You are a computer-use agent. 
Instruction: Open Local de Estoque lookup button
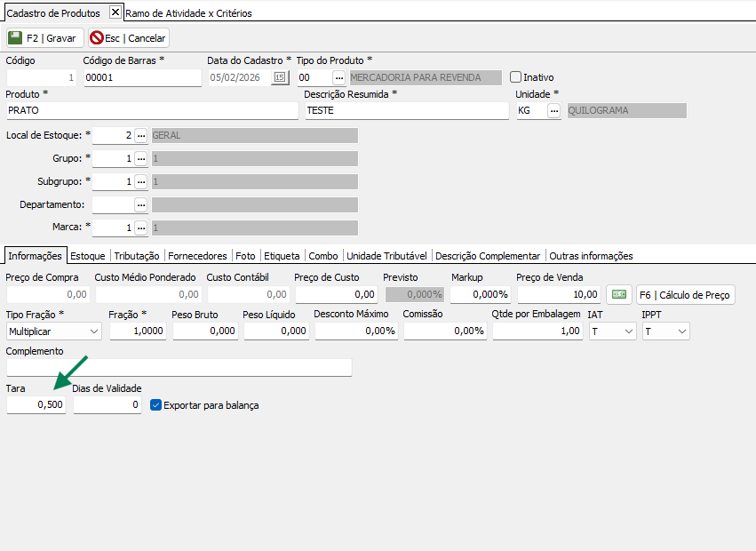[141, 135]
